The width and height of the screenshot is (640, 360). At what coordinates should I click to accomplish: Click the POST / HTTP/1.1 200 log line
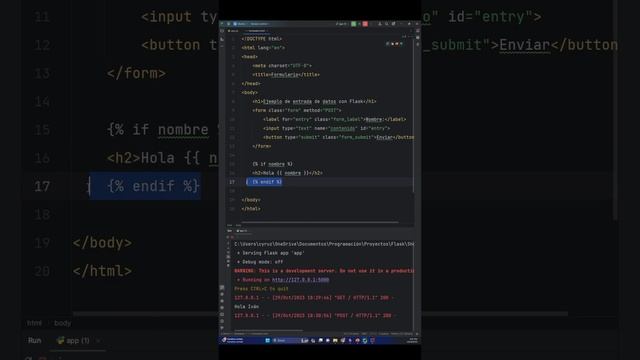point(314,316)
